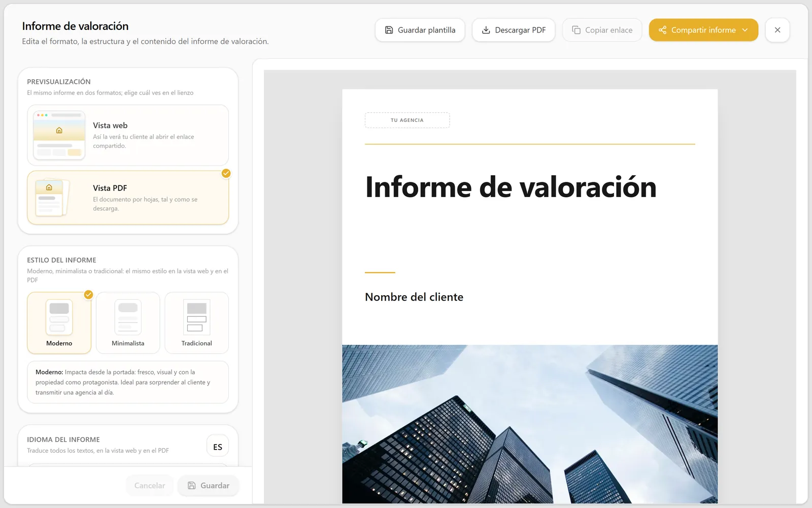Viewport: 812px width, 508px height.
Task: Click the Guardar plantilla button label
Action: click(x=426, y=30)
